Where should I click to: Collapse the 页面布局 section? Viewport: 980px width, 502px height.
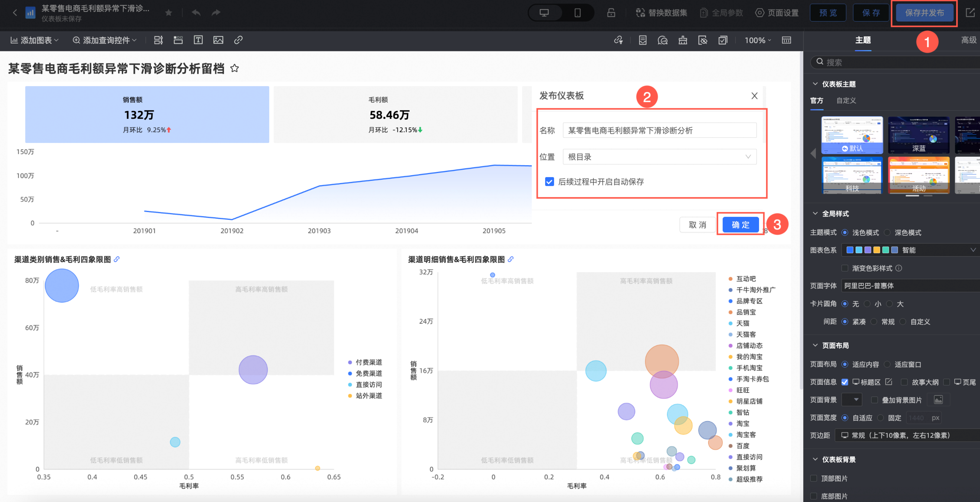[815, 345]
